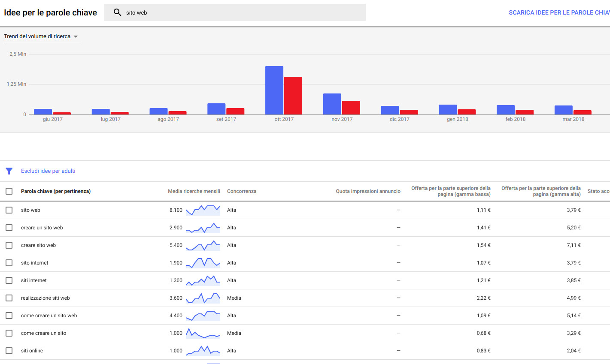Check the 'siti online' checkbox

(x=9, y=351)
